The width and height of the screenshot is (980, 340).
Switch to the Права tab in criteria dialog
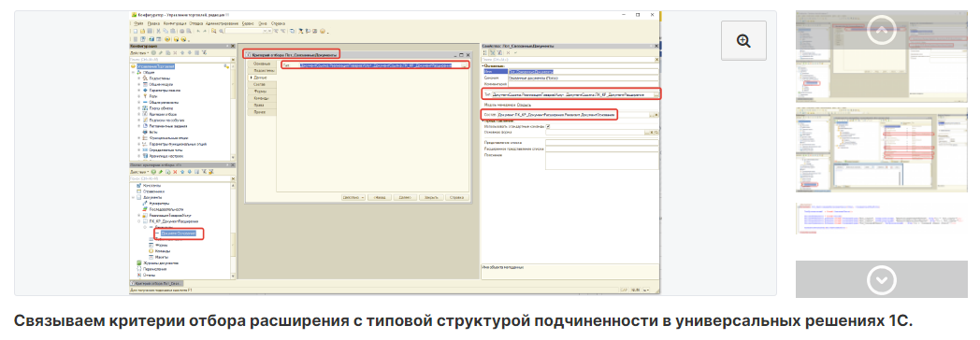261,105
